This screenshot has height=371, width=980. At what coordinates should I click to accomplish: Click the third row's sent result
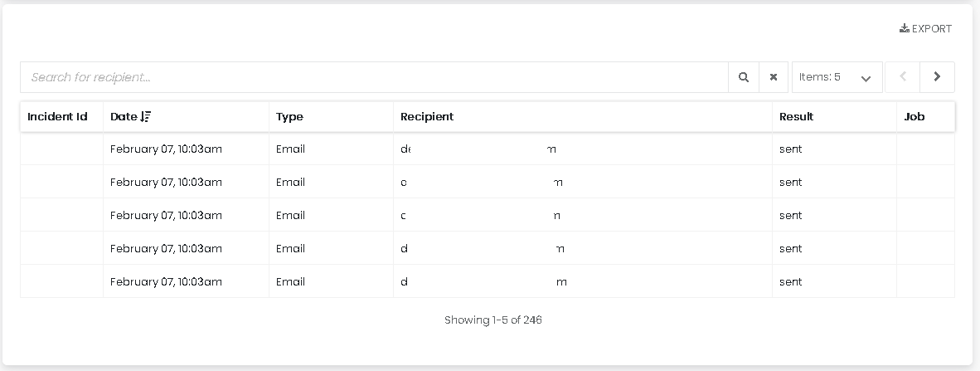pos(790,216)
